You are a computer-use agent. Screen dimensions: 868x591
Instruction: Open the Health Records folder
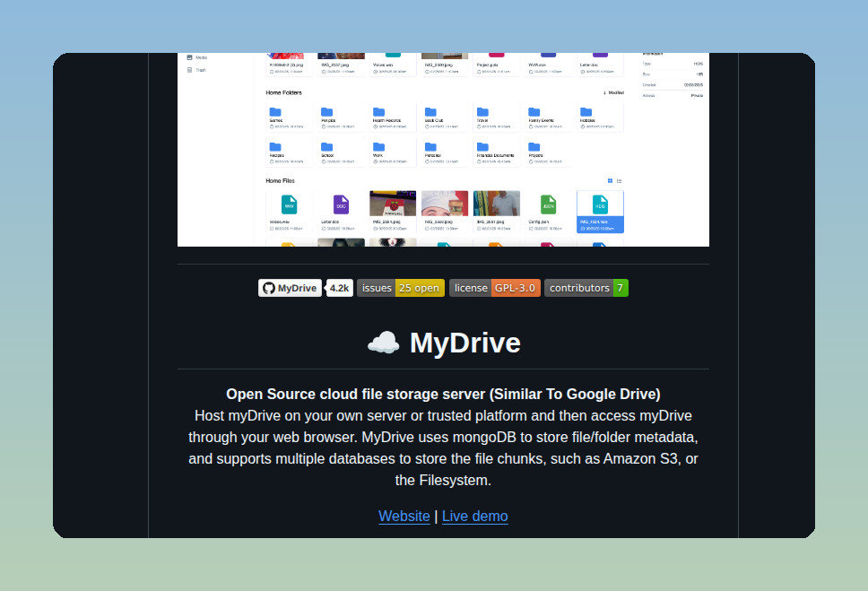click(x=378, y=112)
